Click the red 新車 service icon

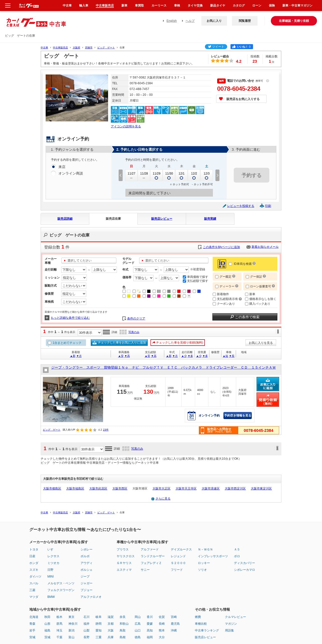[x=149, y=110]
